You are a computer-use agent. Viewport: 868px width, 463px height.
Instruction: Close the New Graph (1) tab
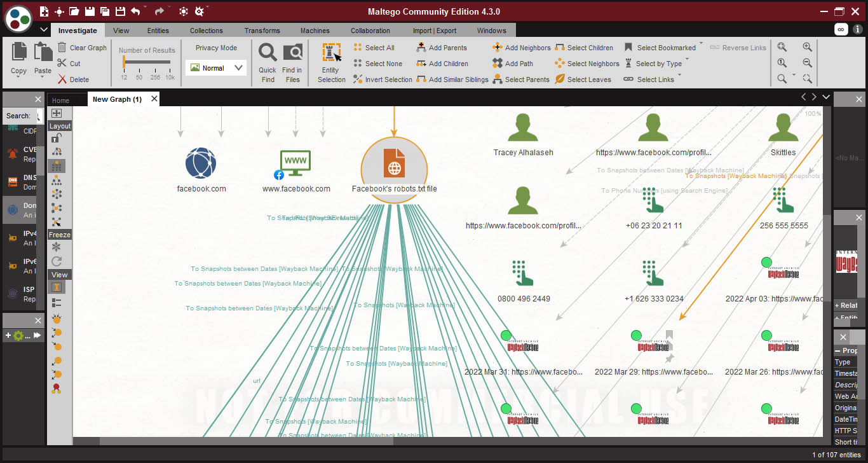pyautogui.click(x=154, y=99)
